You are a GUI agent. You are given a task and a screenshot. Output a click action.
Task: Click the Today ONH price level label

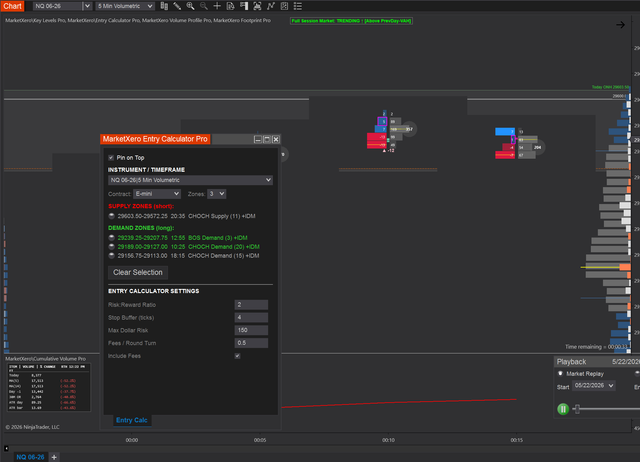click(610, 87)
